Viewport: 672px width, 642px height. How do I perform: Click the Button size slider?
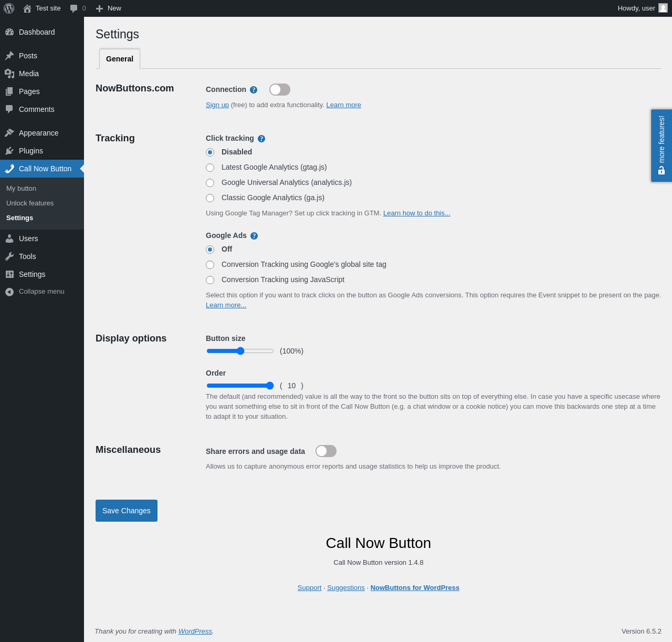240,351
